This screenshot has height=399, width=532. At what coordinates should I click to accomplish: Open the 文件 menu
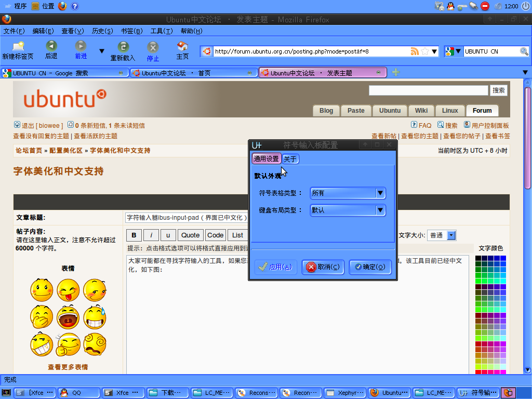[14, 31]
